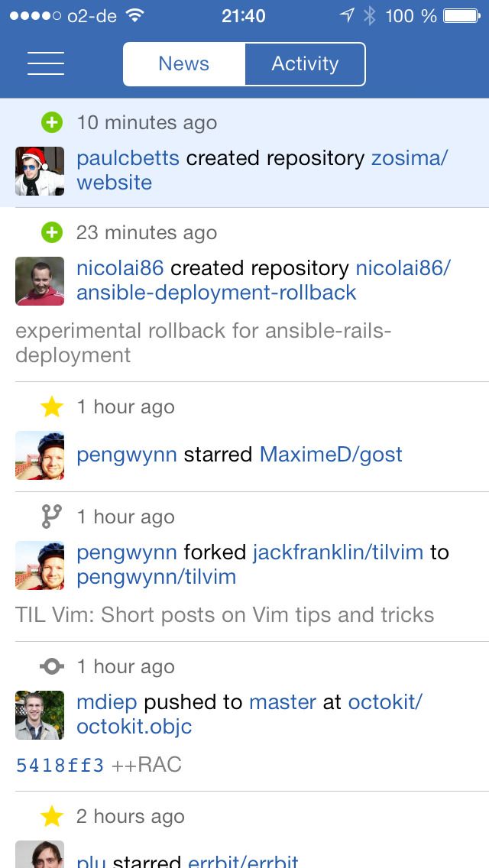The image size is (489, 868).
Task: Select the News tab
Action: [183, 64]
